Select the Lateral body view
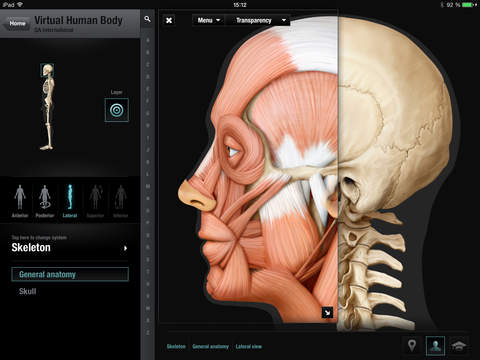The image size is (480, 360). point(70,201)
